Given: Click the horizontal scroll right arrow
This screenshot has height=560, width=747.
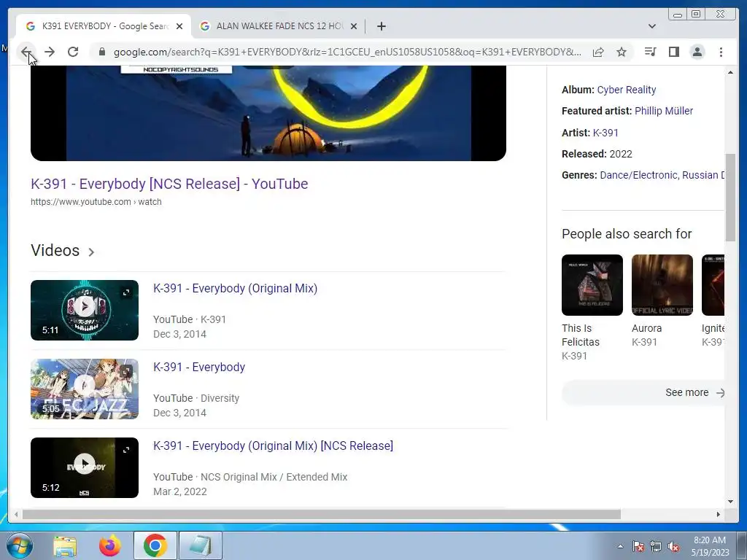Looking at the screenshot, I should tap(719, 514).
